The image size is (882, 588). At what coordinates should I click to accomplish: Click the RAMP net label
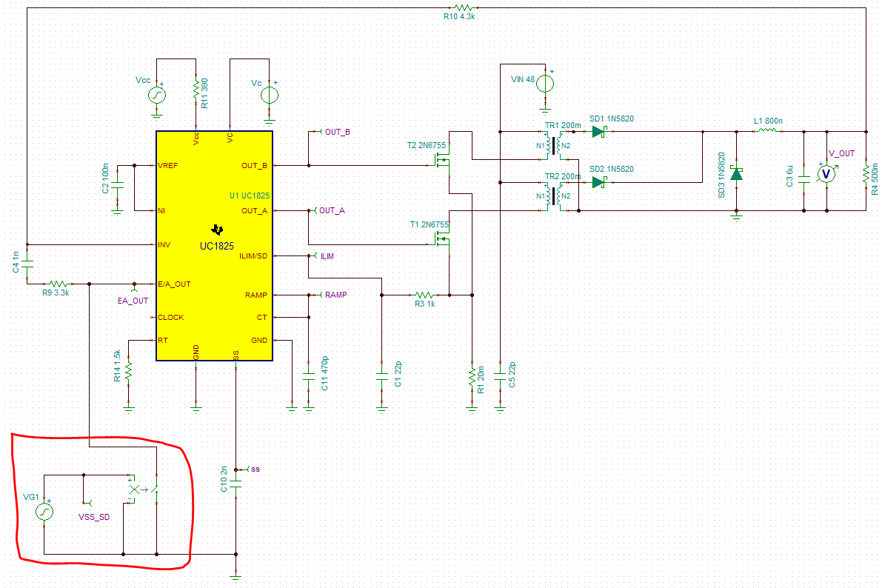(x=335, y=295)
